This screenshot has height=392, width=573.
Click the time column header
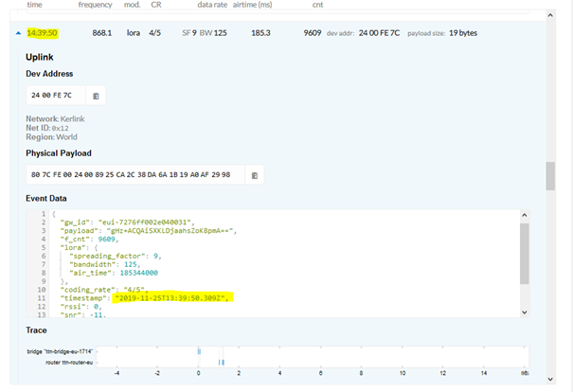click(34, 5)
